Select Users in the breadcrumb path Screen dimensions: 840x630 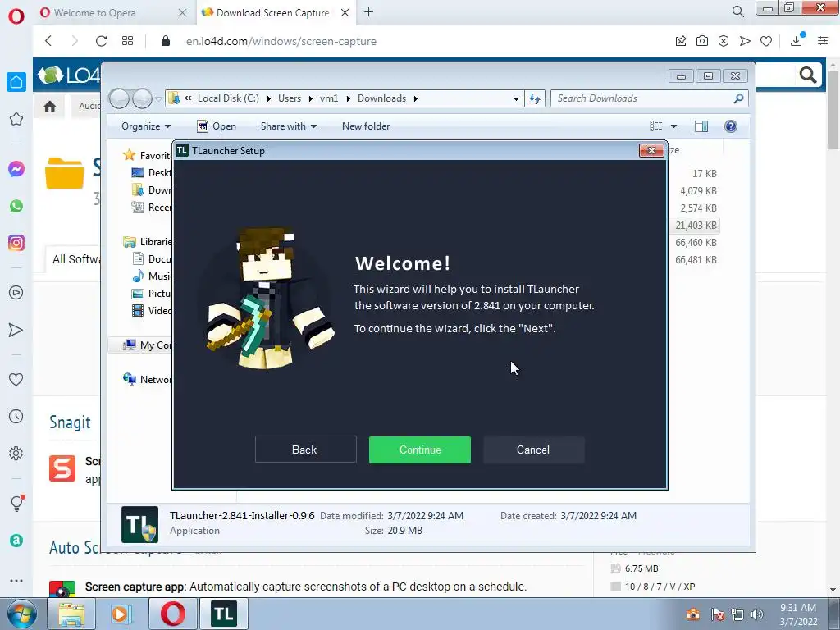(290, 98)
